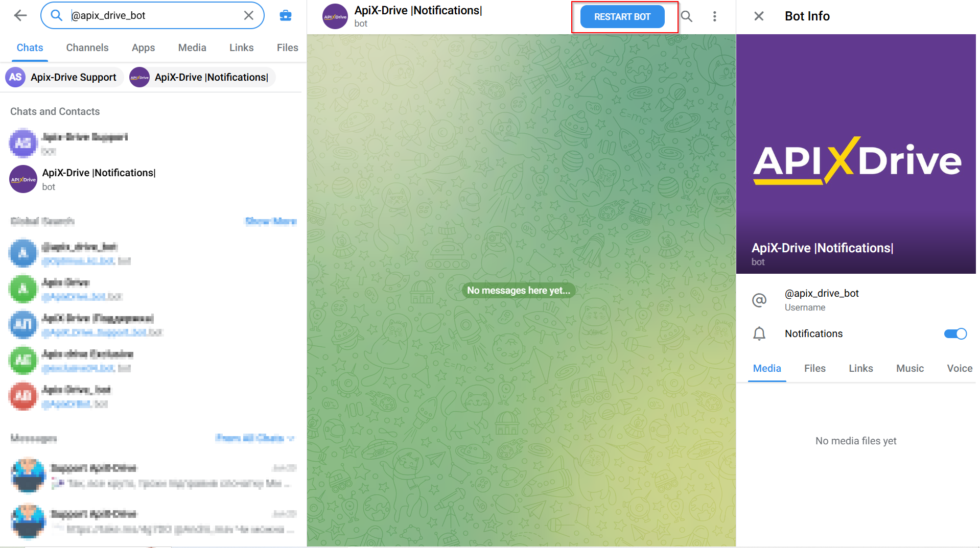Open global result with blue A avatar
The image size is (980, 548).
(x=153, y=253)
